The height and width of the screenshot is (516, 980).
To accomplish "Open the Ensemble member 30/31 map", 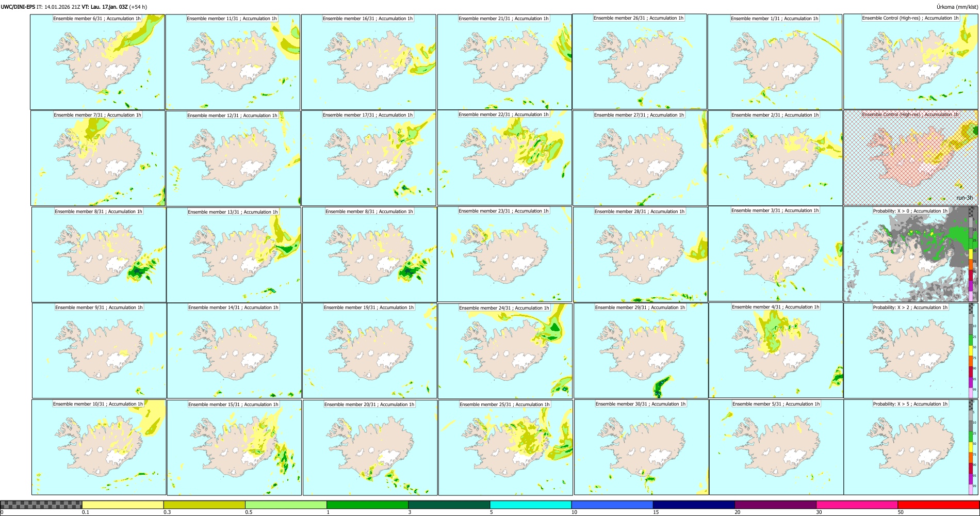I will [x=641, y=447].
